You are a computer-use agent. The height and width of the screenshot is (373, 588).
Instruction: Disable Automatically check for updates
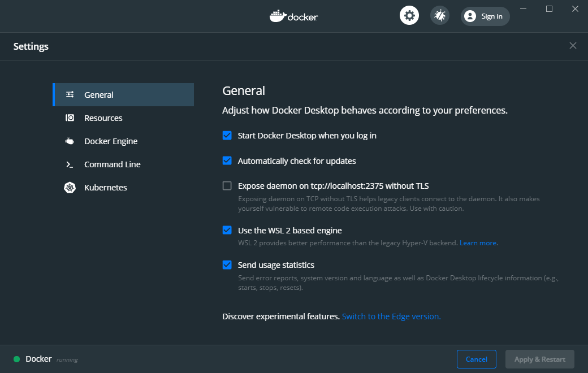coord(227,161)
